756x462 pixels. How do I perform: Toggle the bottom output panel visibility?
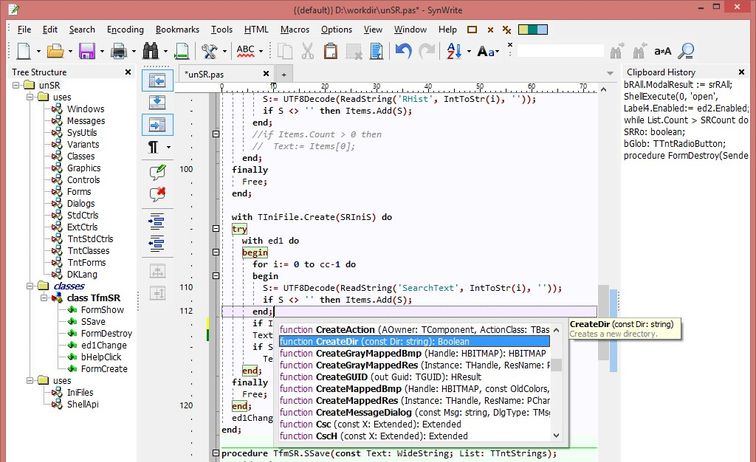pyautogui.click(x=157, y=102)
